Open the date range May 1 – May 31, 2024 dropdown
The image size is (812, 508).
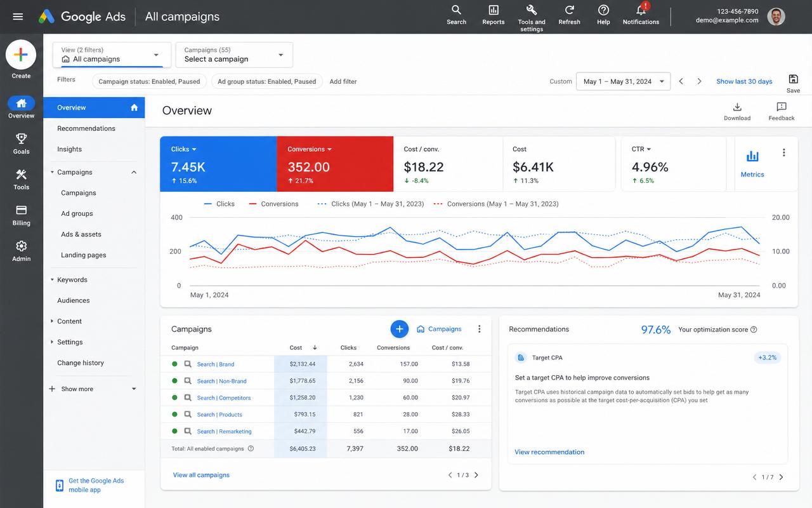pos(623,81)
